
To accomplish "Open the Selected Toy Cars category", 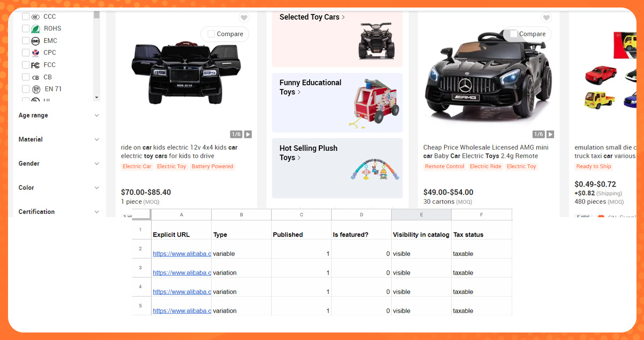I will [337, 38].
